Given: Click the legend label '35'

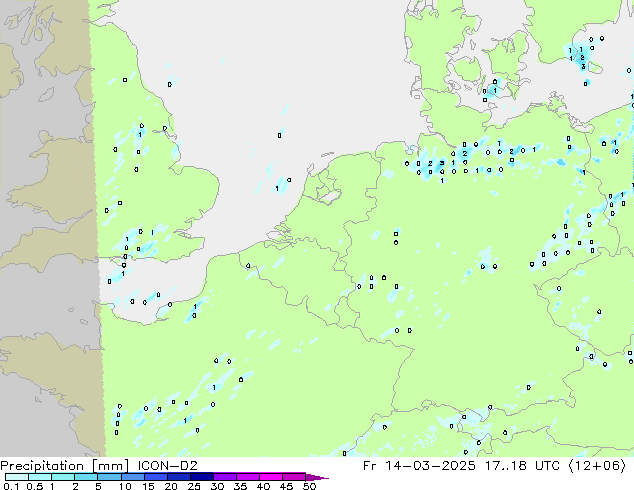Looking at the screenshot, I should click(x=241, y=486).
